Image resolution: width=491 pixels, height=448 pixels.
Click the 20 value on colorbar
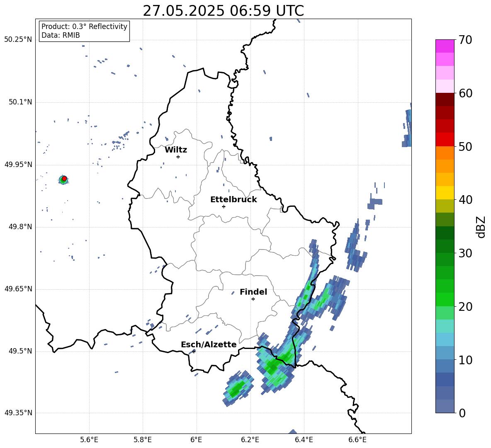click(x=465, y=307)
